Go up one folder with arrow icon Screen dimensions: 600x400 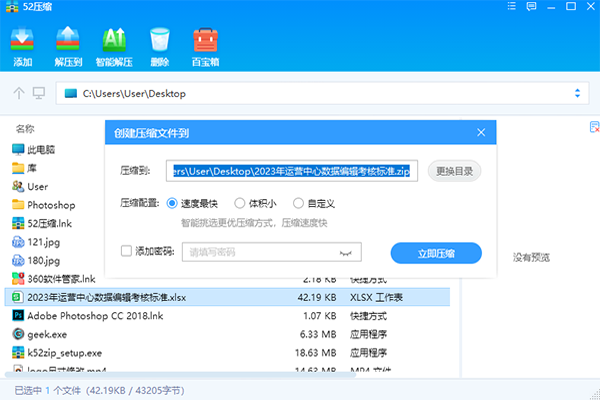[19, 93]
